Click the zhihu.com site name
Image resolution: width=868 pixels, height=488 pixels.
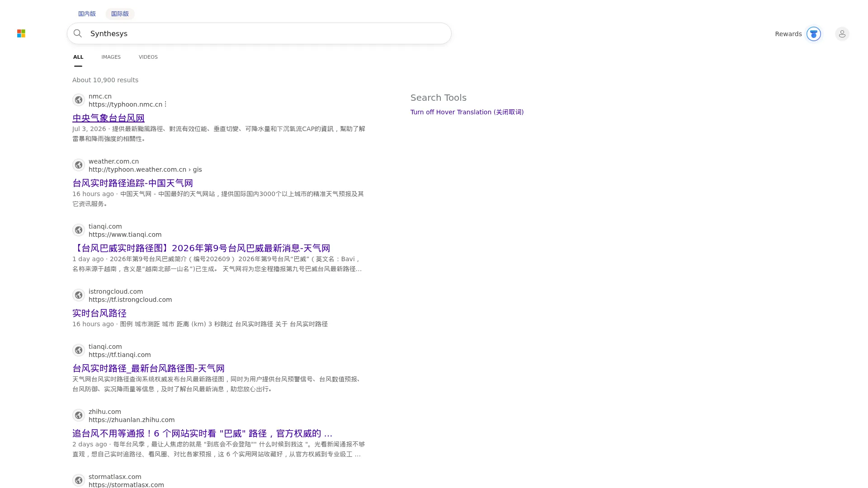pos(105,412)
